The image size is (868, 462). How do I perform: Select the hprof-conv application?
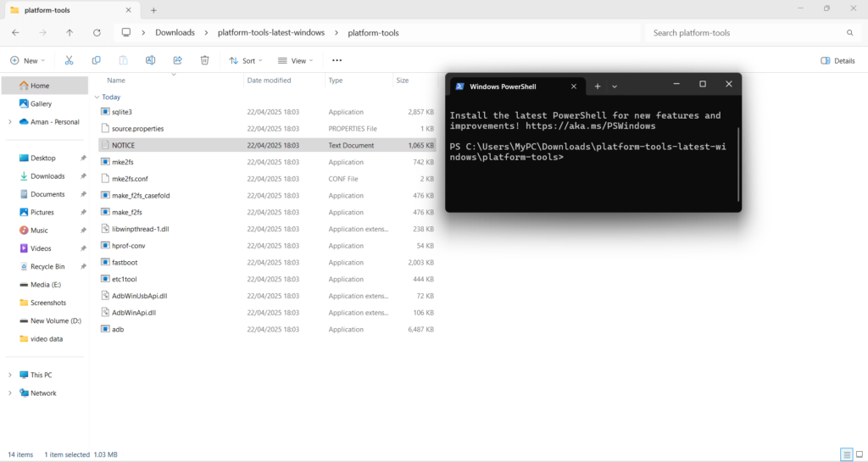[x=267, y=246]
